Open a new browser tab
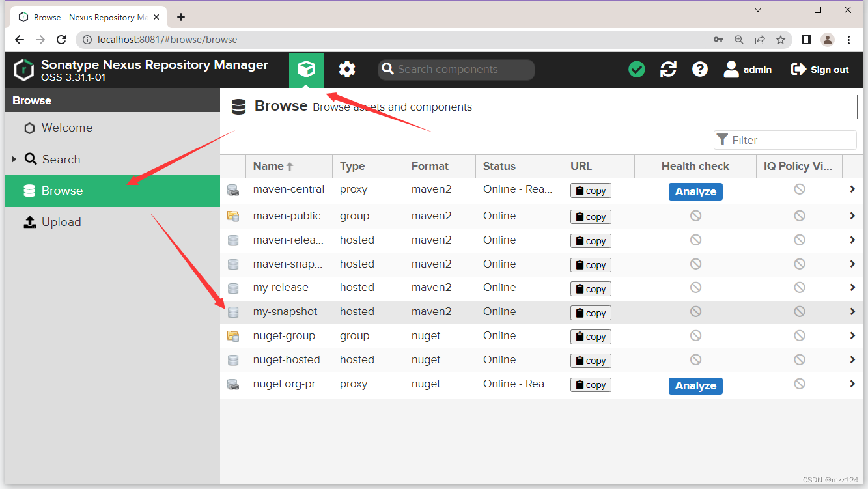The width and height of the screenshot is (868, 489). (x=181, y=17)
